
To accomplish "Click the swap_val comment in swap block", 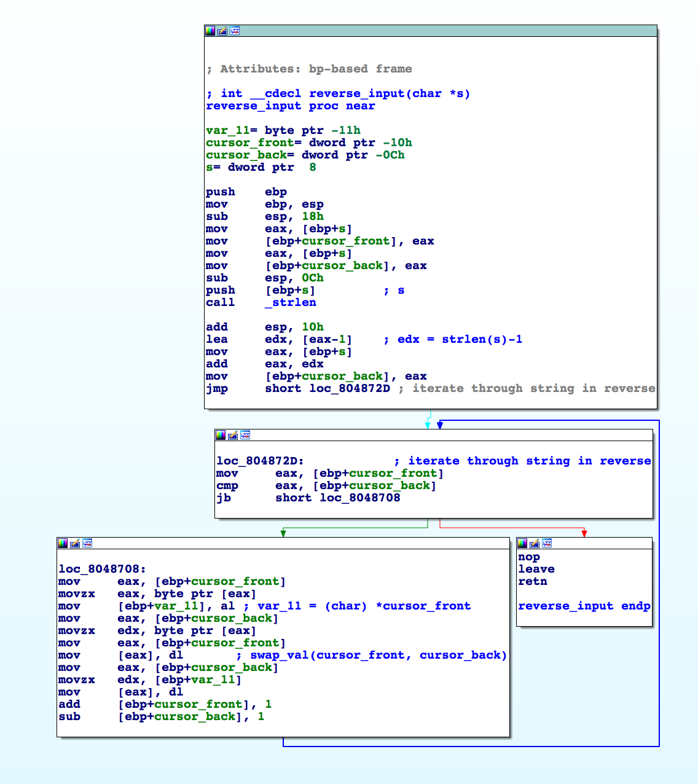I will (x=378, y=655).
